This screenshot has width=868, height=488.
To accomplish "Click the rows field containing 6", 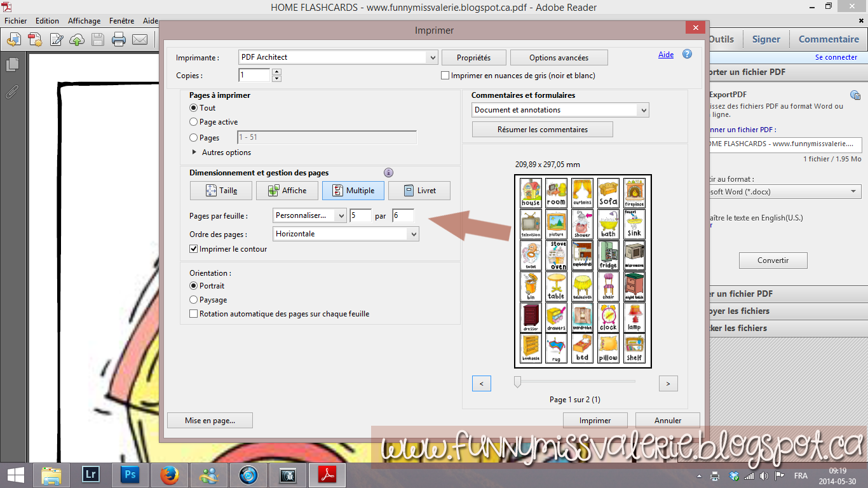I will (x=403, y=215).
